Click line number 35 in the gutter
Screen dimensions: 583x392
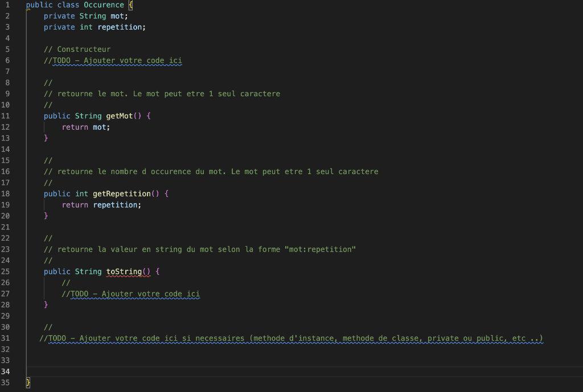[x=6, y=382]
